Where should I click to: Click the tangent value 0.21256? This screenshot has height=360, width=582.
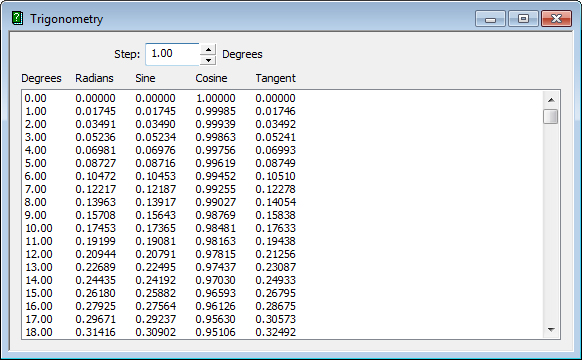(x=275, y=254)
